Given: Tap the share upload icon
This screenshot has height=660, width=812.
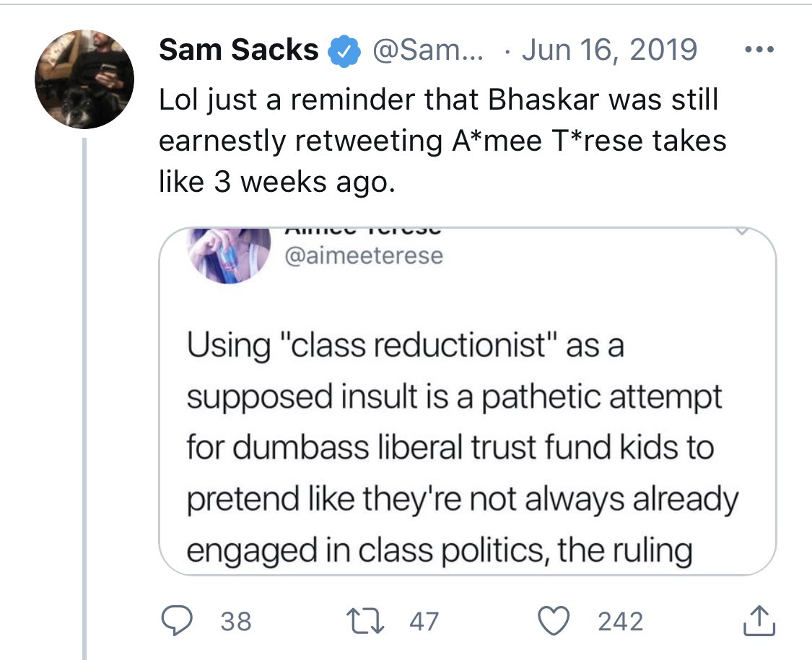Looking at the screenshot, I should 759,620.
